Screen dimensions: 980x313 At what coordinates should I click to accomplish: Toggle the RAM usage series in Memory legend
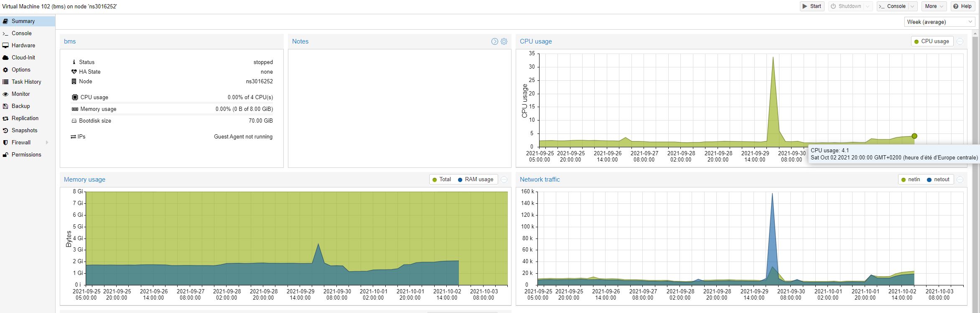pos(475,180)
